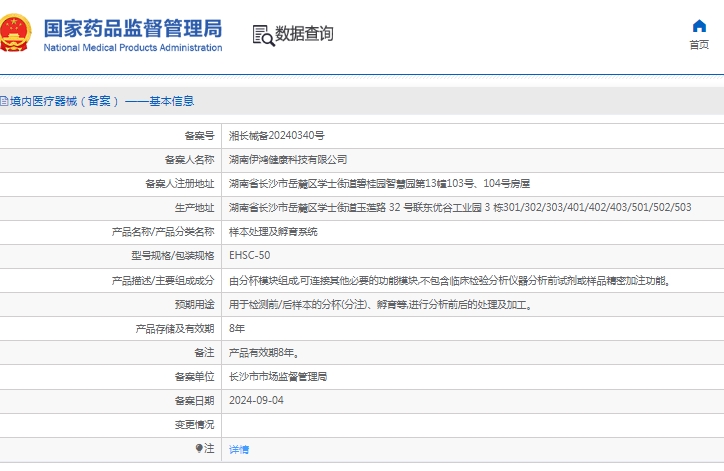Select the 备案人注册地址 label

[180, 184]
